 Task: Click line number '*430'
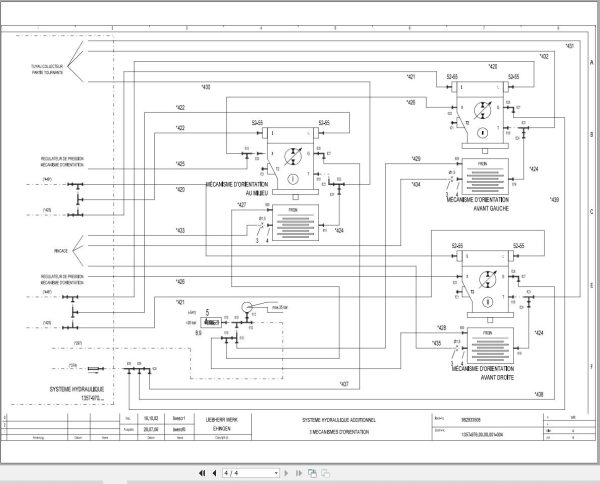pyautogui.click(x=206, y=87)
